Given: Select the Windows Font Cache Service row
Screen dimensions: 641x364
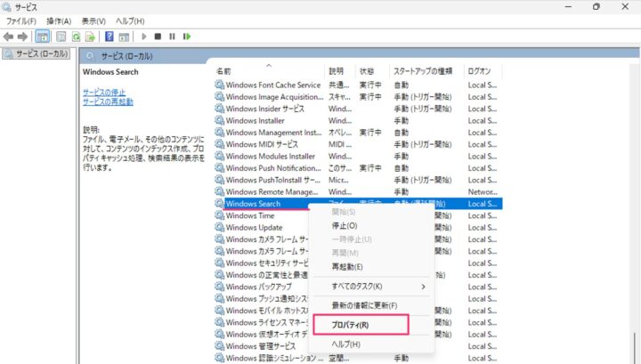Looking at the screenshot, I should [272, 85].
